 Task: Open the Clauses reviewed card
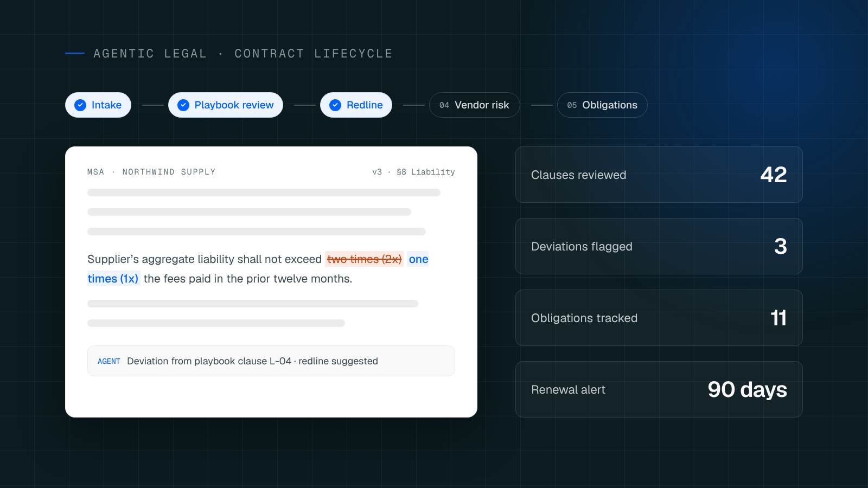[x=659, y=175]
